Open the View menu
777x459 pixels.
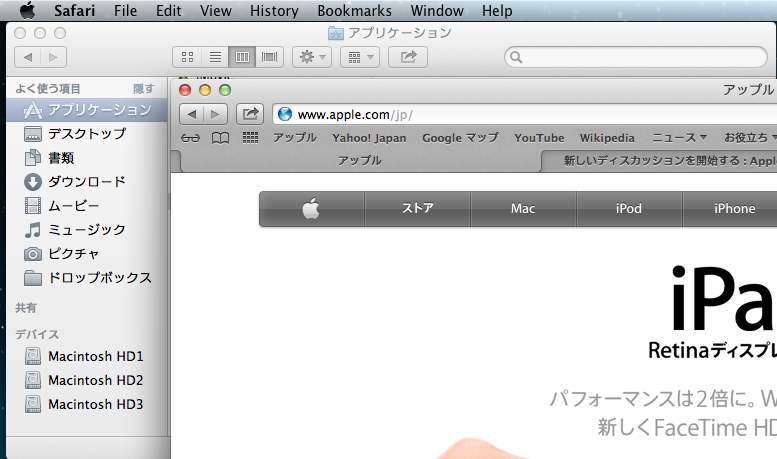pos(216,10)
